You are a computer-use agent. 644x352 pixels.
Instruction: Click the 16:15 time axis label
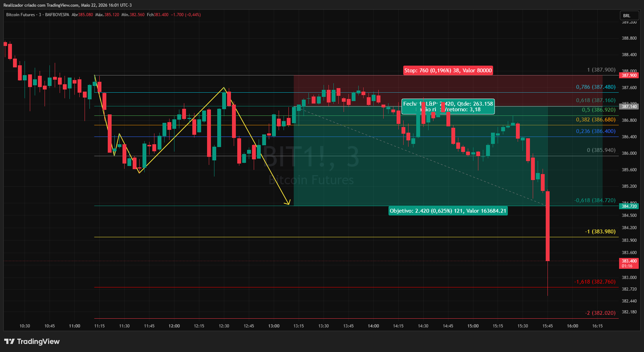point(597,326)
